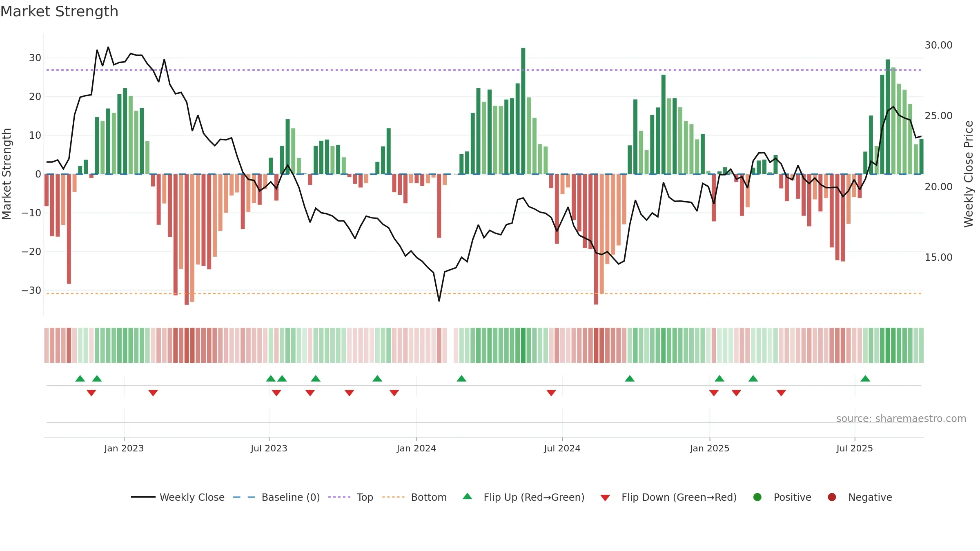Click the 'Jul 2024' x-axis label
This screenshot has width=980, height=551.
click(x=562, y=448)
